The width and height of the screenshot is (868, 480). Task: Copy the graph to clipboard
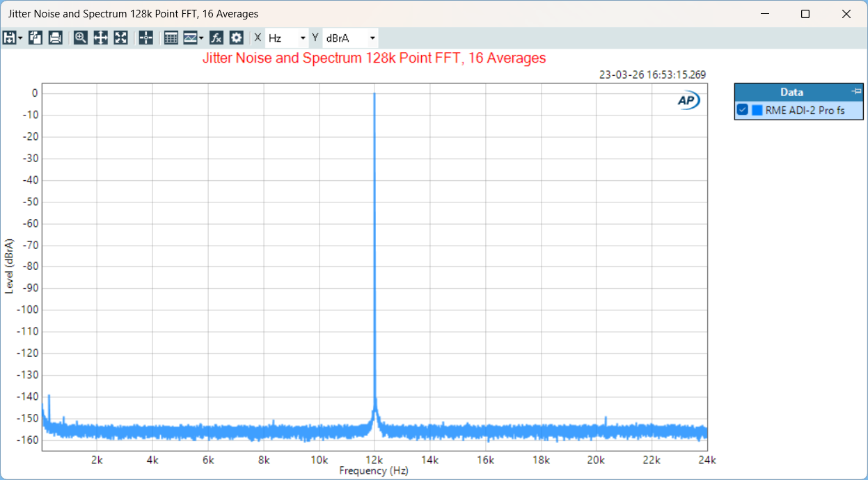[34, 38]
